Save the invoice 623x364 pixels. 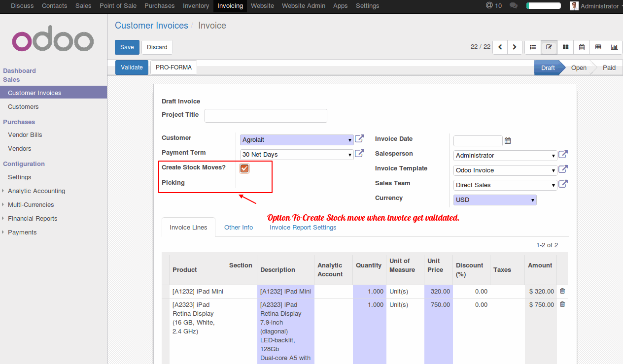click(127, 47)
